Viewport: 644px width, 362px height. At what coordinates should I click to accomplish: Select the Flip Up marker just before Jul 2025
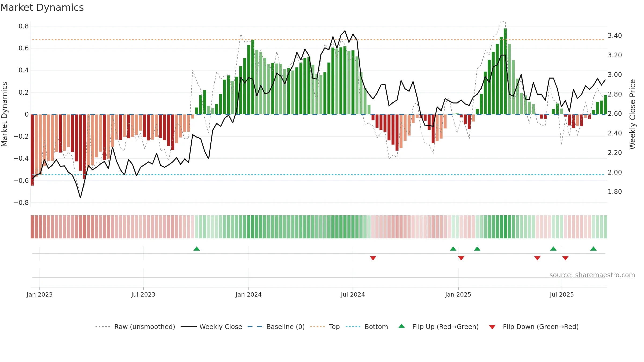pos(553,249)
